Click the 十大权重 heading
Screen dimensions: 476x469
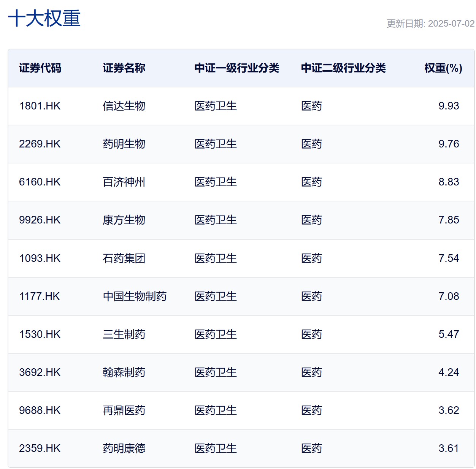click(x=44, y=18)
